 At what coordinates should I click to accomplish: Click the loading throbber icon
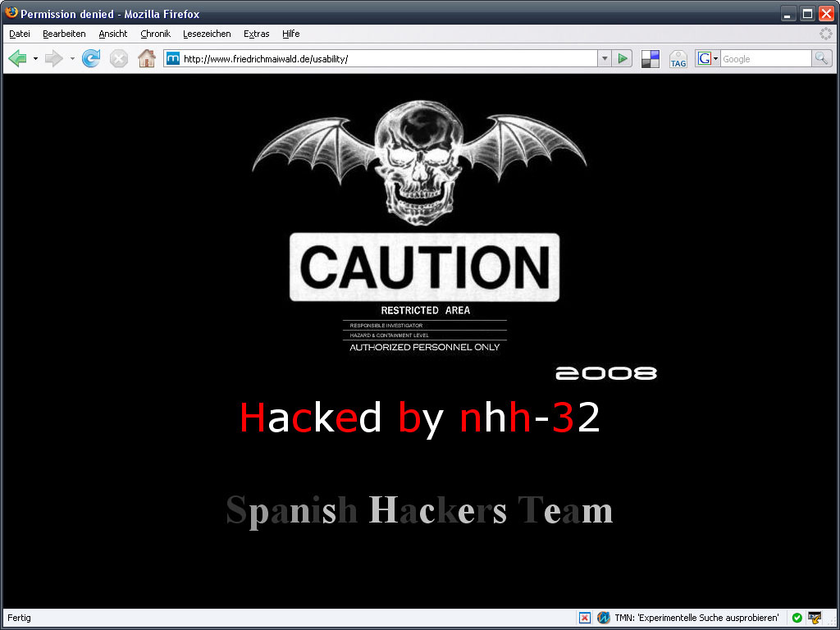pos(825,34)
